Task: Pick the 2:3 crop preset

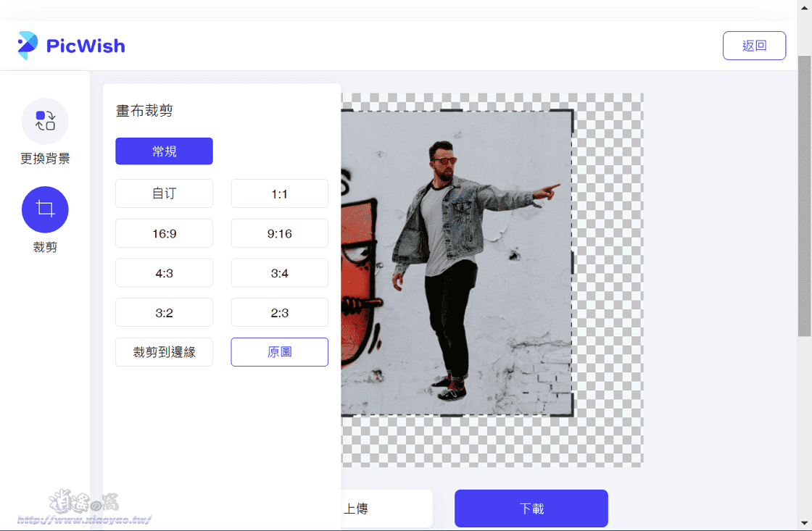Action: [279, 312]
